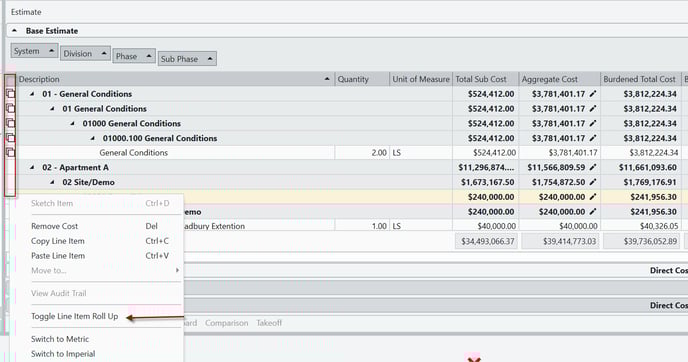Screen dimensions: 688x362
Task: Click copy icon beside 01 - General Conditions
Action: pyautogui.click(x=11, y=93)
